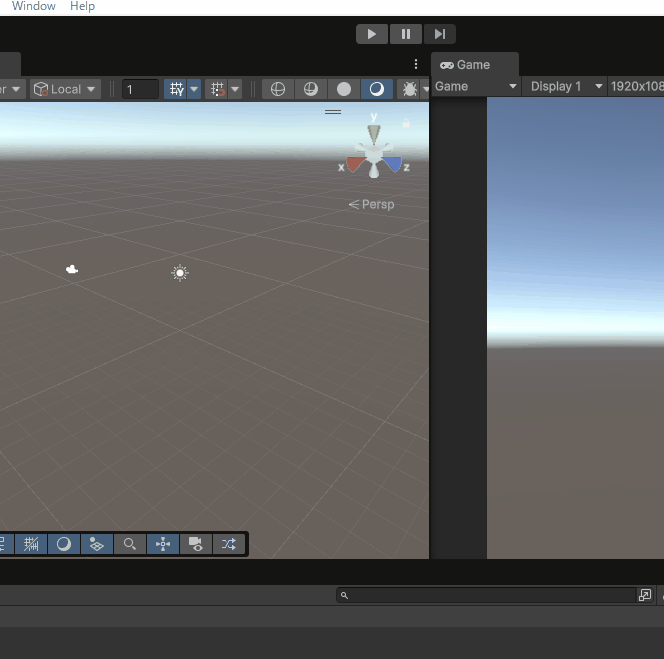Open the debug bug icon menu

[x=409, y=89]
